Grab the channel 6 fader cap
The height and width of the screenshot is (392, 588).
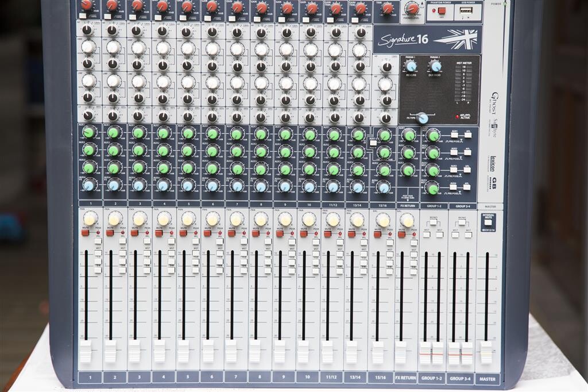pyautogui.click(x=207, y=351)
